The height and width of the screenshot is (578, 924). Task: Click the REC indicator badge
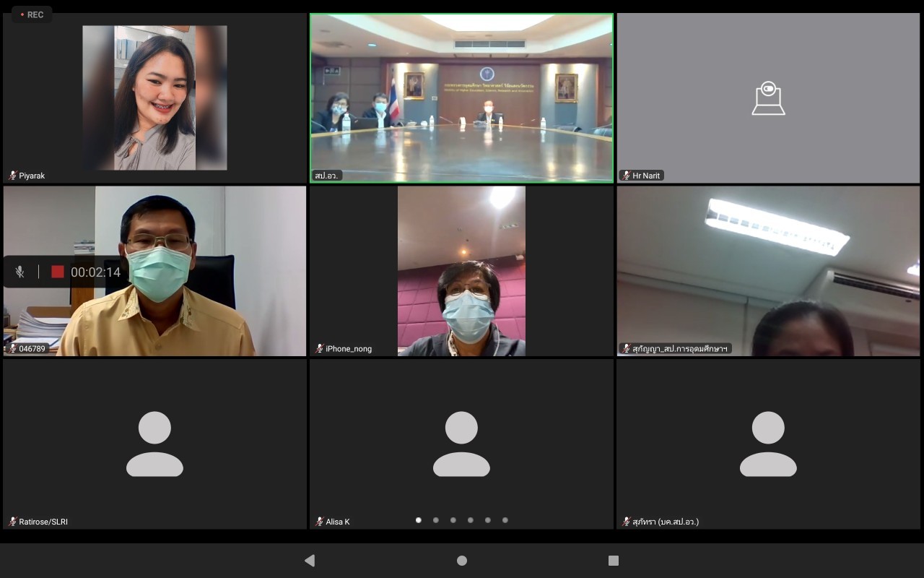(x=32, y=14)
